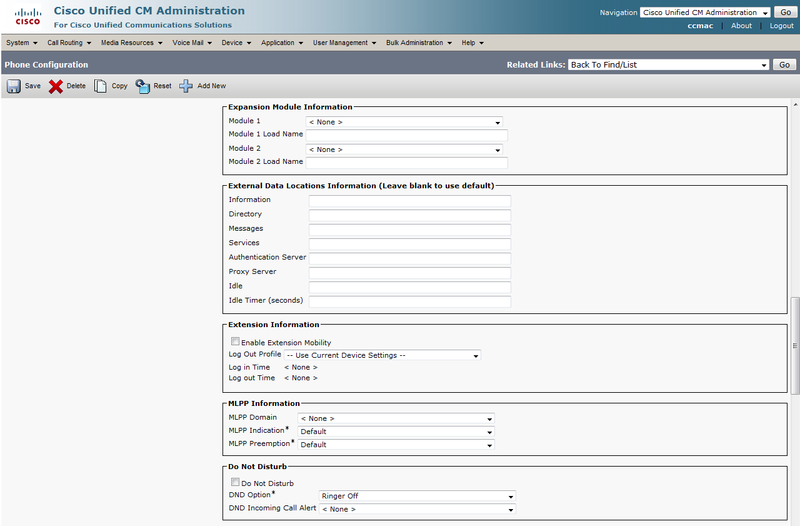Click the red Delete X icon
Image resolution: width=800 pixels, height=526 pixels.
click(x=56, y=86)
